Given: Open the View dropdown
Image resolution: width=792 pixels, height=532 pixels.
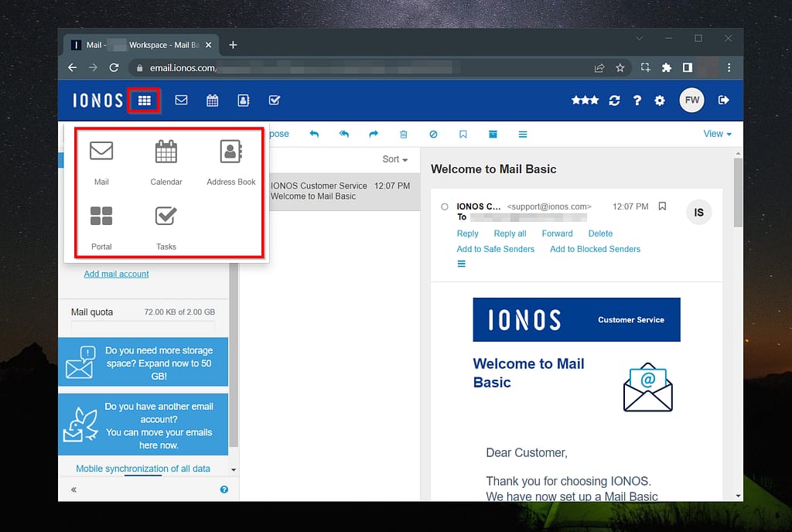Looking at the screenshot, I should (x=717, y=134).
